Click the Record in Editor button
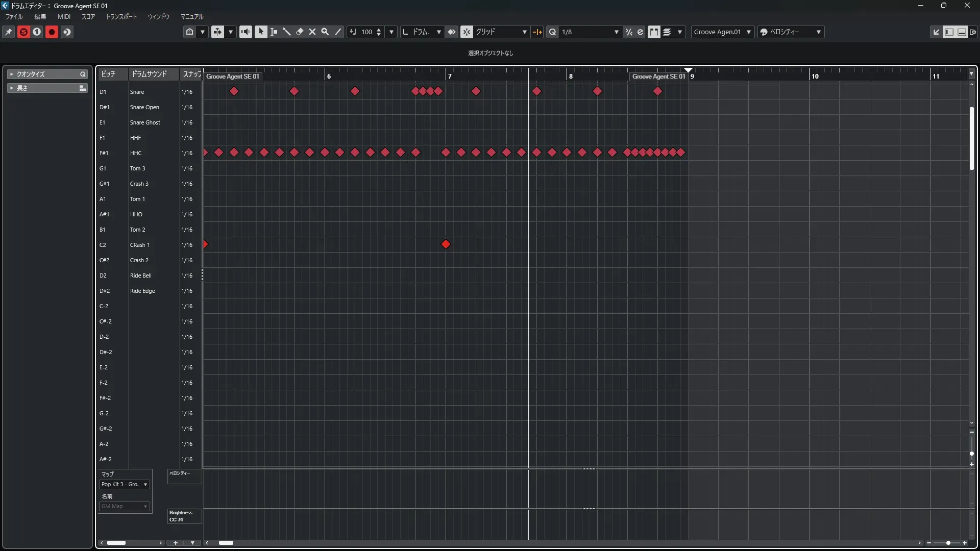 [x=52, y=32]
